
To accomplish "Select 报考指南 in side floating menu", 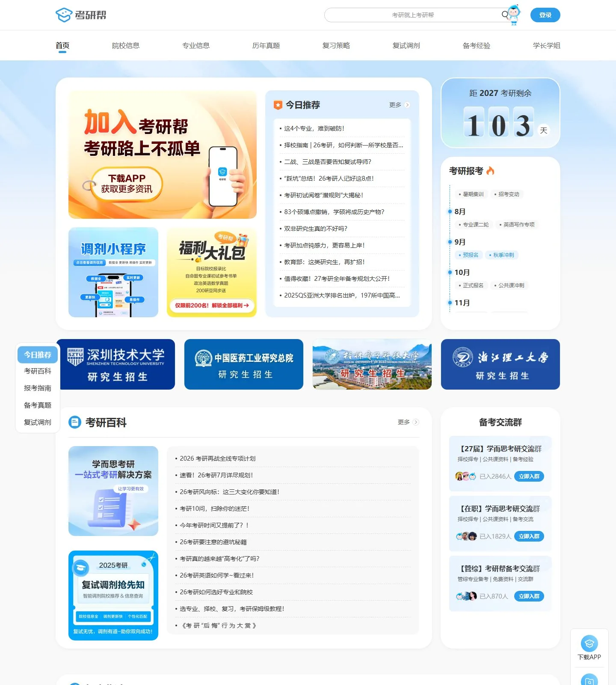I will [38, 388].
